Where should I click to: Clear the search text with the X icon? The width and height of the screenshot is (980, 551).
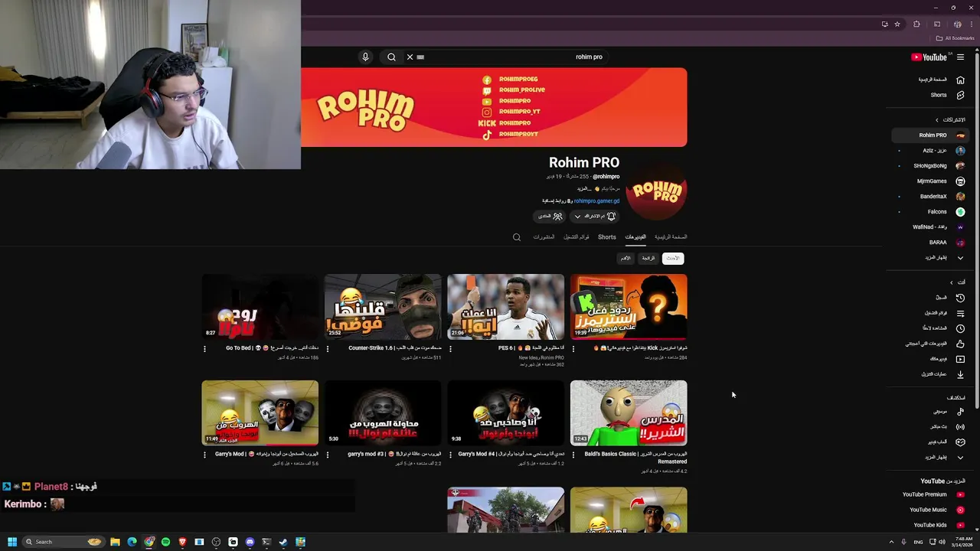tap(410, 57)
